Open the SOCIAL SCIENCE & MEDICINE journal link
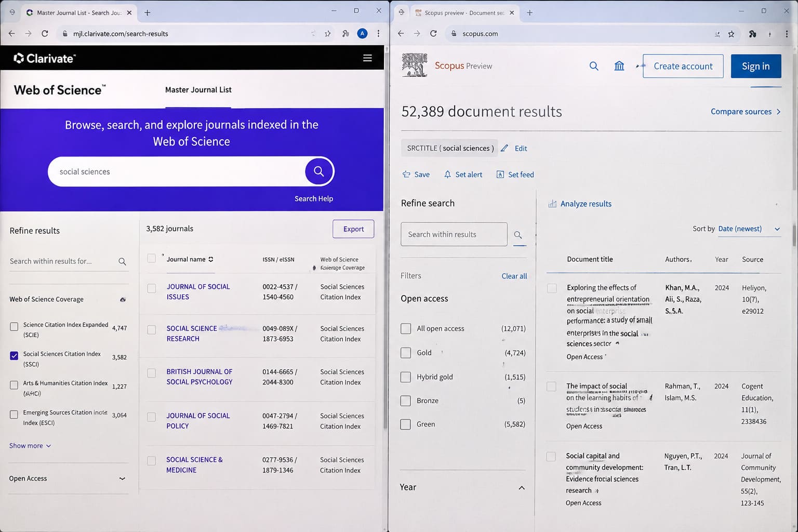The width and height of the screenshot is (798, 532). [194, 465]
